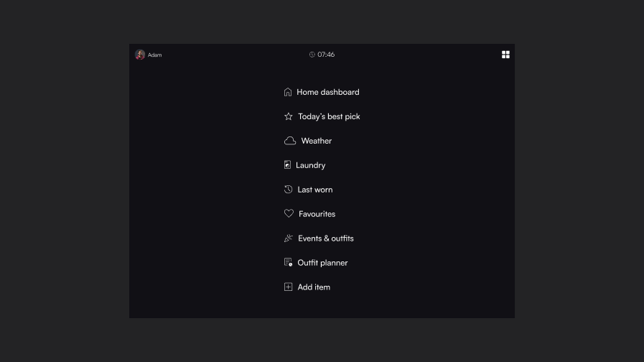644x362 pixels.
Task: Click the 07:46 clock display
Action: (322, 55)
